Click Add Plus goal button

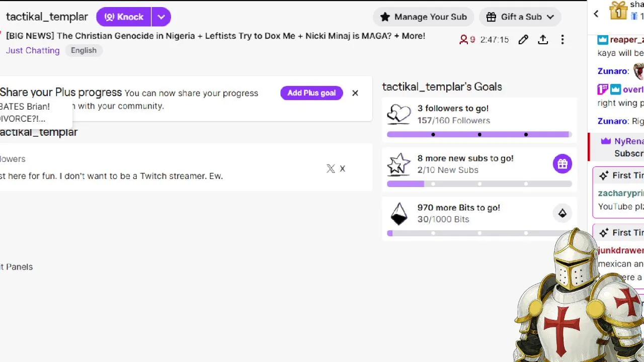(x=311, y=93)
